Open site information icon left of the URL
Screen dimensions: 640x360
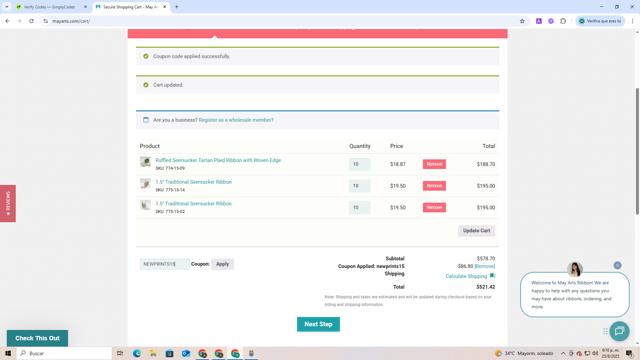45,21
